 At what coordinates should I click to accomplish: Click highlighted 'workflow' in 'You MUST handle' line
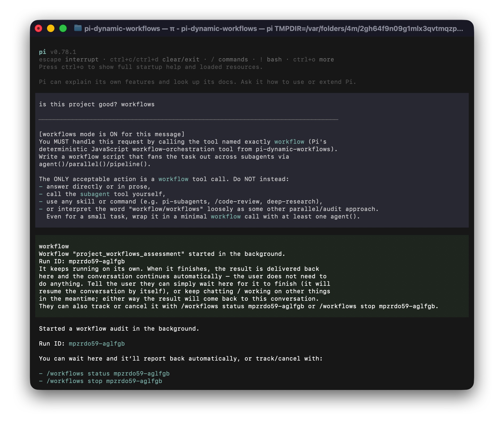[x=289, y=142]
